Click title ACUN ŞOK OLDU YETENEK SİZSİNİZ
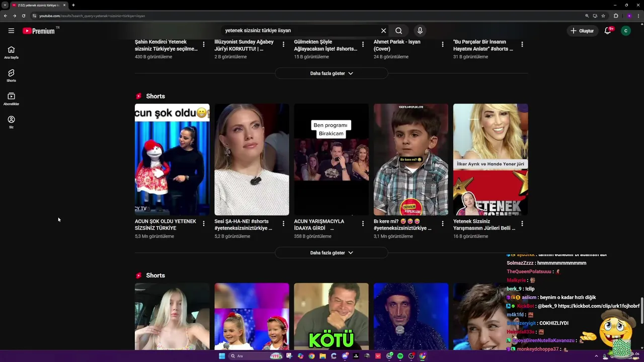Viewport: 644px width, 362px height. click(166, 225)
